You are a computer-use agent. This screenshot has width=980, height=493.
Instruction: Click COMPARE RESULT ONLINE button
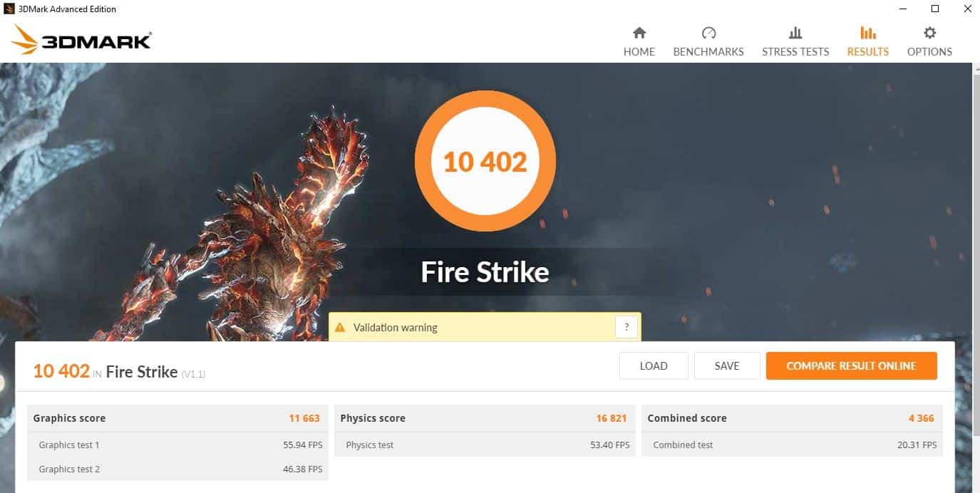(x=851, y=365)
